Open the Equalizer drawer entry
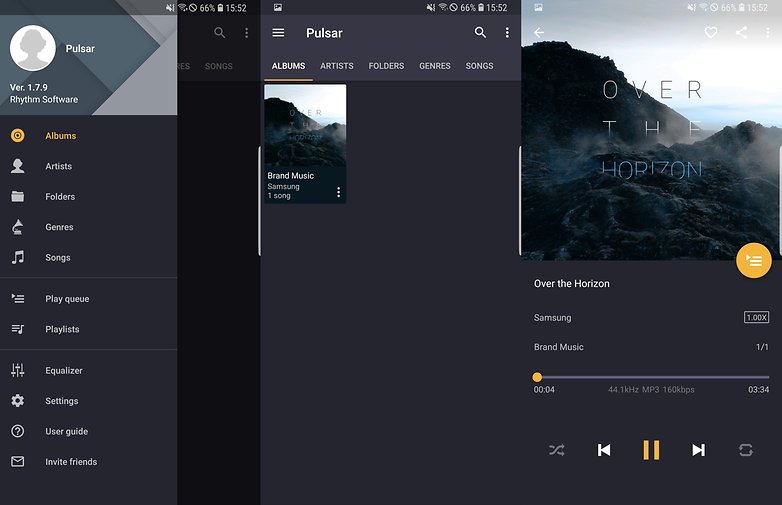The height and width of the screenshot is (505, 782). (x=88, y=370)
